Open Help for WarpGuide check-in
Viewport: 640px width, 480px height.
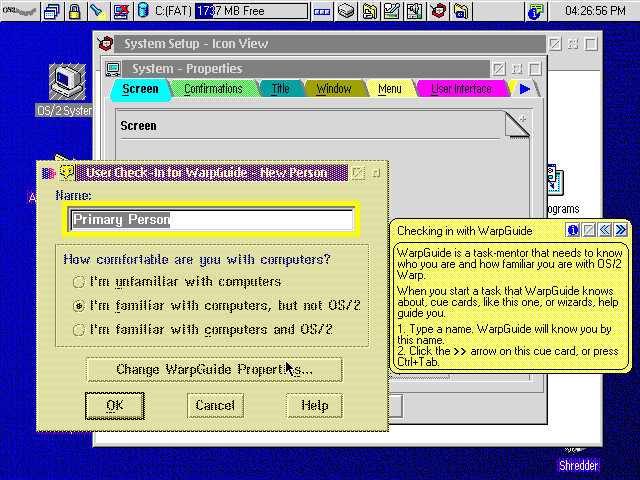[314, 405]
